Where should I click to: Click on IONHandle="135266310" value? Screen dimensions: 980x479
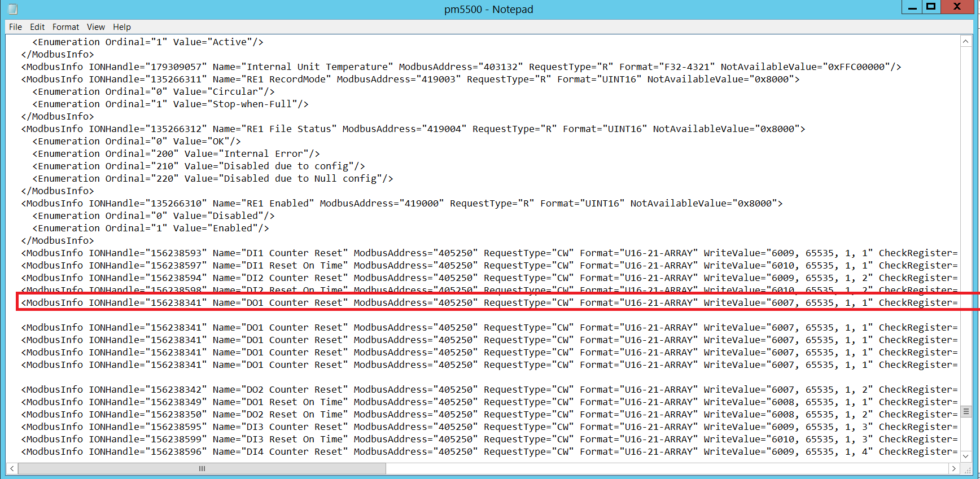pos(148,203)
